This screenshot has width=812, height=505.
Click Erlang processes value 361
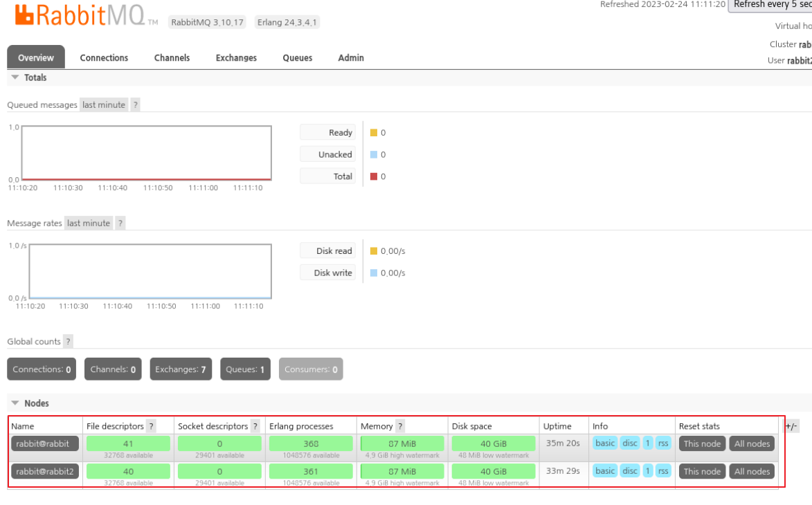click(311, 472)
